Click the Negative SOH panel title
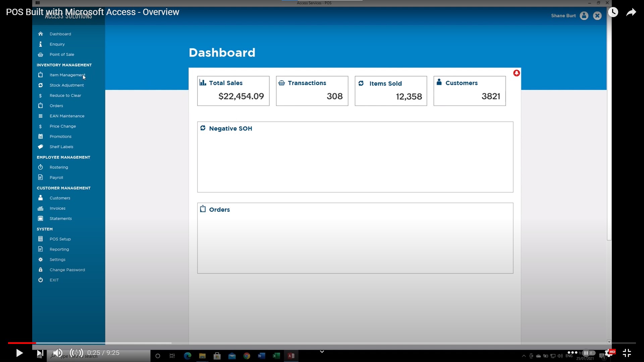Image resolution: width=644 pixels, height=362 pixels. pyautogui.click(x=230, y=128)
